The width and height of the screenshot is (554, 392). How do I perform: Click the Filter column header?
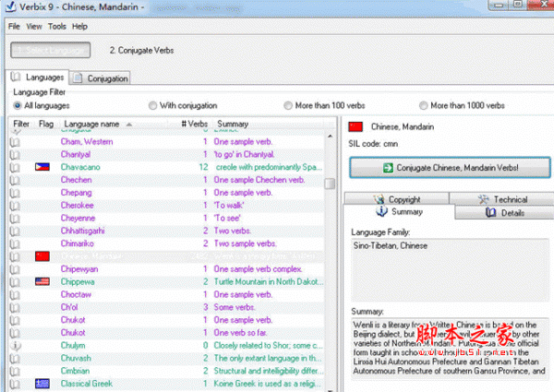[x=21, y=125]
